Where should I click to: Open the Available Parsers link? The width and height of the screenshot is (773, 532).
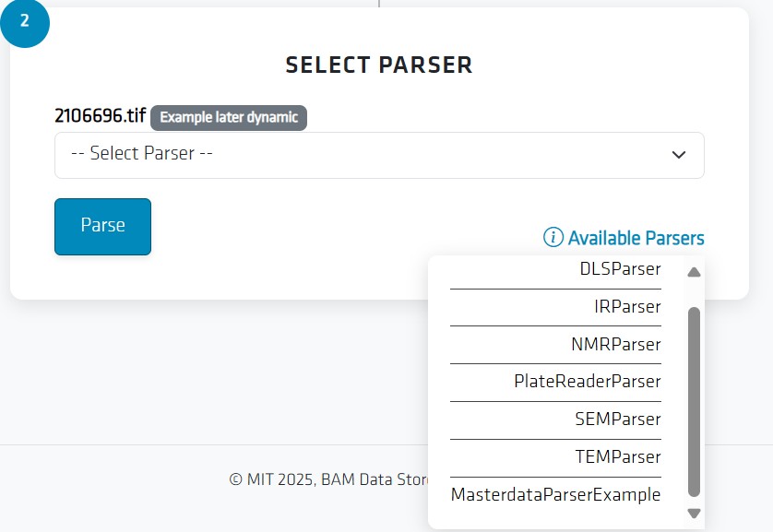(x=636, y=238)
